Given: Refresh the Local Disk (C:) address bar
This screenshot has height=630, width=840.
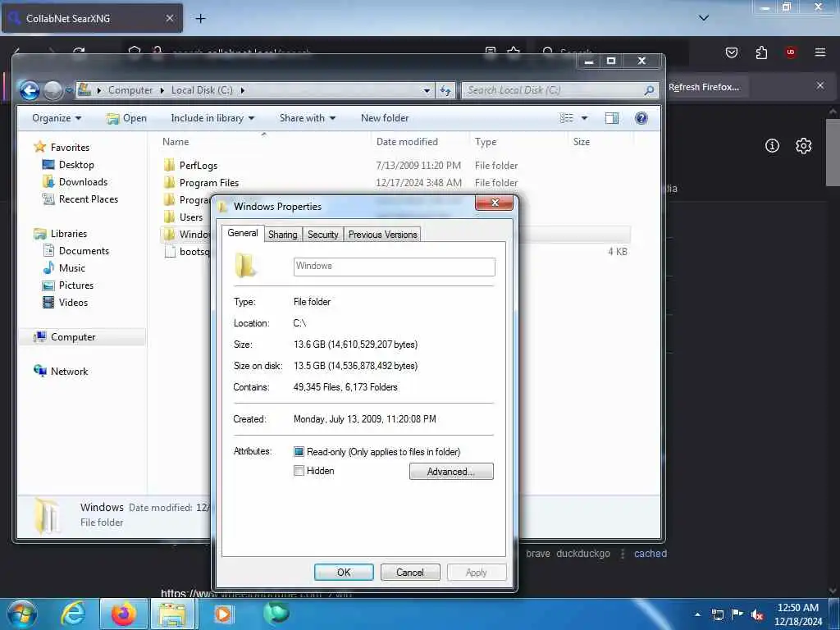Looking at the screenshot, I should click(445, 90).
